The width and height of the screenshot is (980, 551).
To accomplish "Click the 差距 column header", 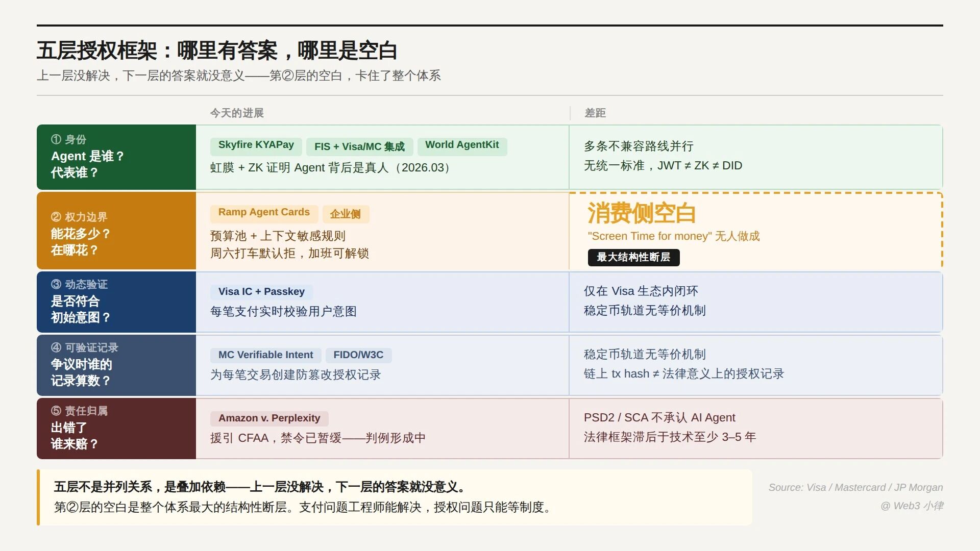I will point(595,113).
